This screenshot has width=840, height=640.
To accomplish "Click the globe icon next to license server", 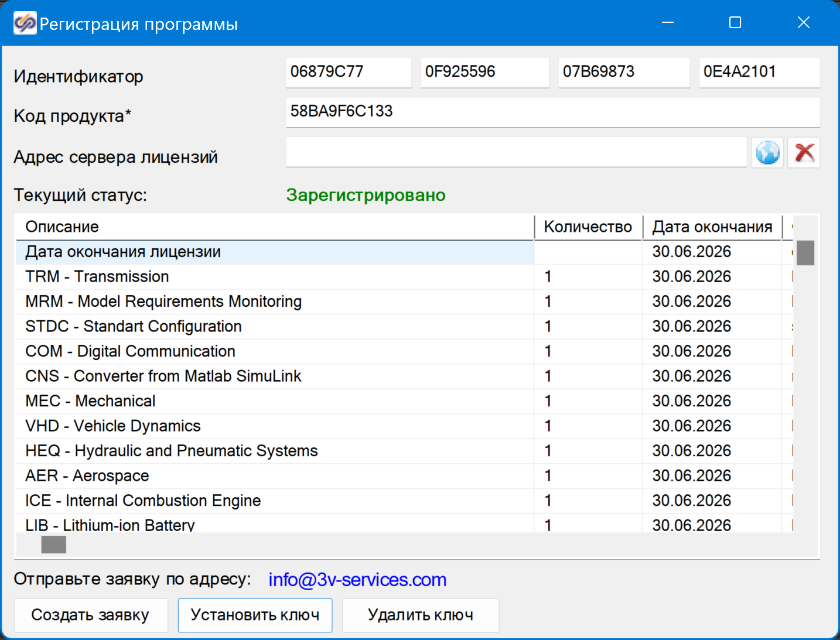I will pos(767,153).
